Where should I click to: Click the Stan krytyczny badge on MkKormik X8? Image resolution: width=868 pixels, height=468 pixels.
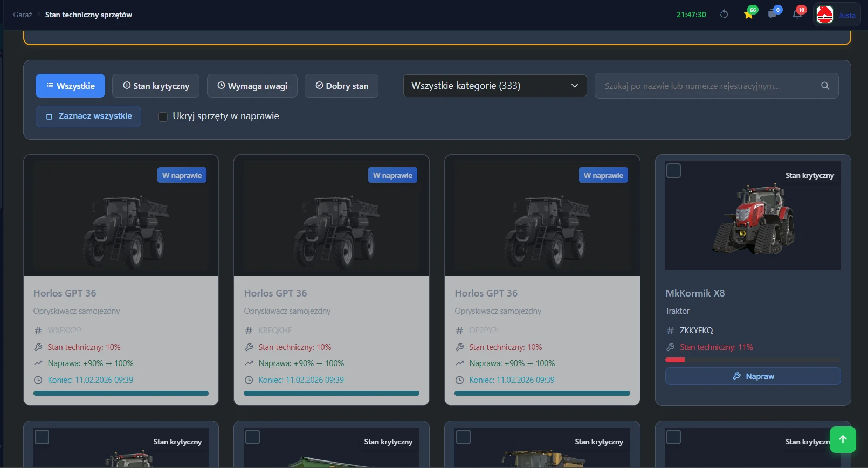[x=809, y=175]
